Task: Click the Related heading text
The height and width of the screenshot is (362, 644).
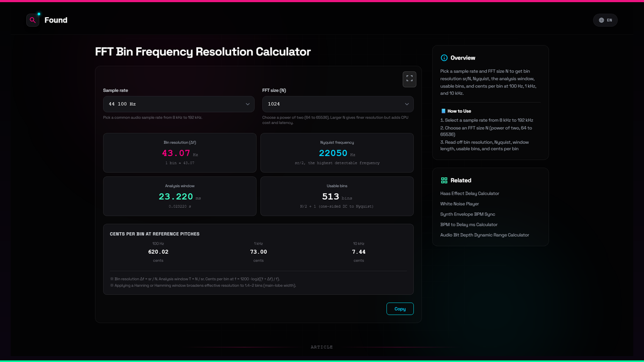Action: tap(461, 181)
